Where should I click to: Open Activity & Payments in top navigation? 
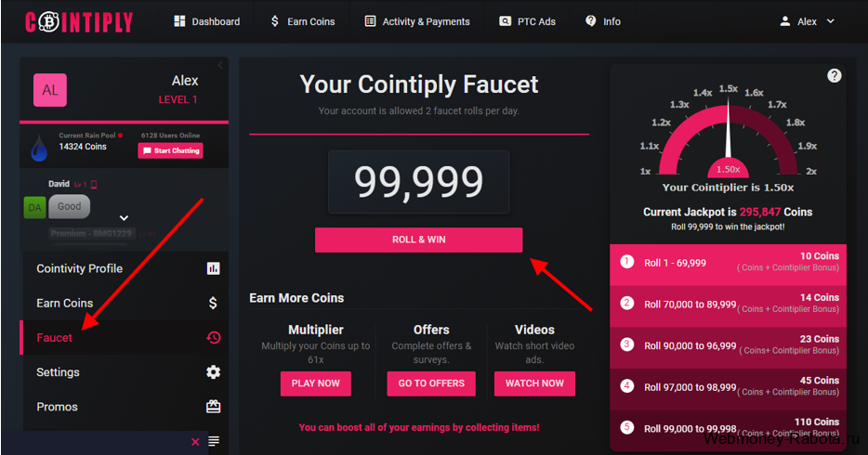click(416, 21)
